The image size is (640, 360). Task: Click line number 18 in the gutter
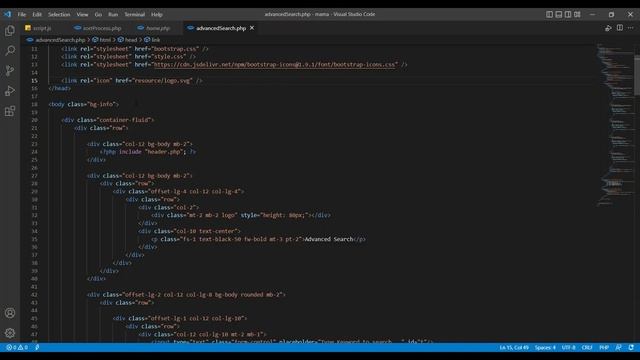(x=34, y=104)
